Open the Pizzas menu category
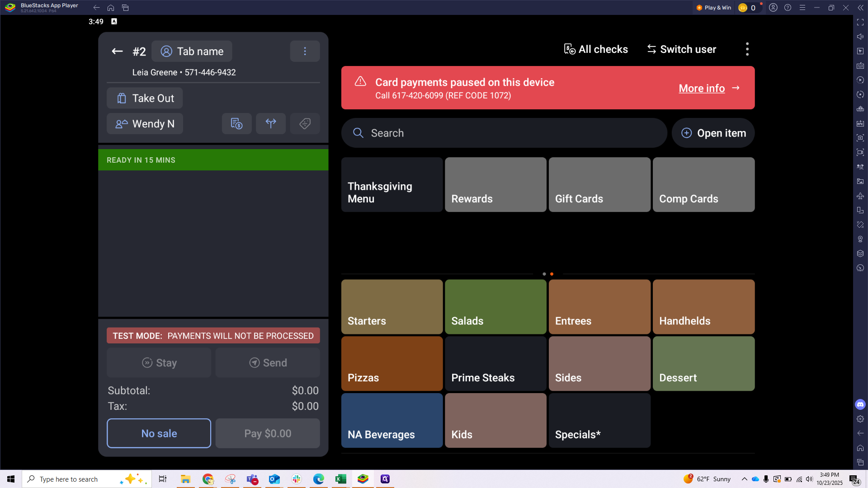 pyautogui.click(x=392, y=364)
